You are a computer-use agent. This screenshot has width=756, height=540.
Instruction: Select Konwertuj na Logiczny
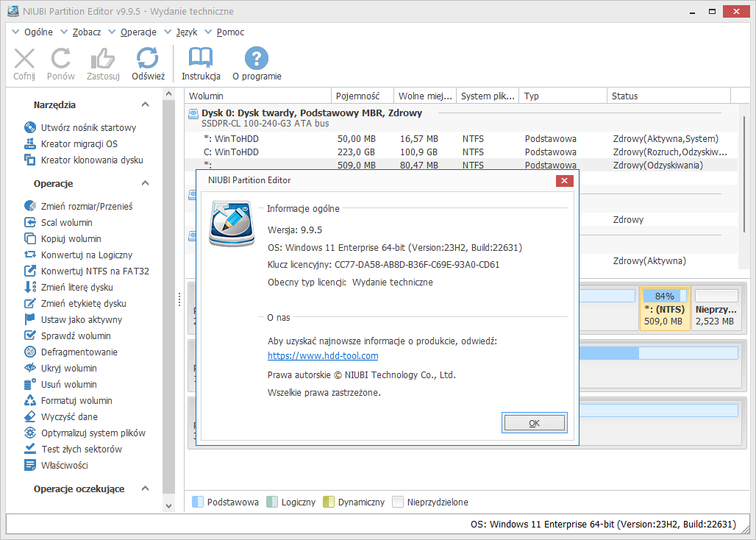[x=78, y=255]
